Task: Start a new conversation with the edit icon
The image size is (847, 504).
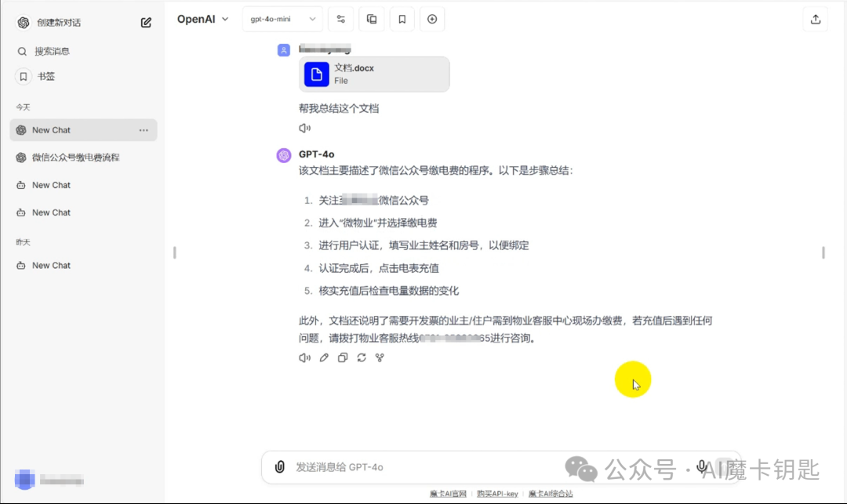Action: coord(146,22)
